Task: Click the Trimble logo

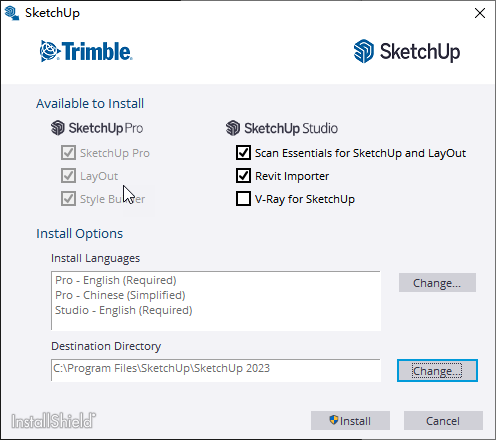Action: 86,51
